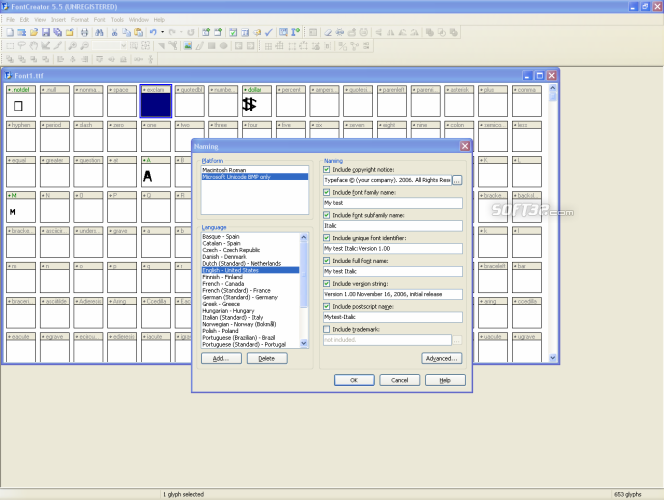
Task: Click the Find binoculars icon
Action: tap(99, 32)
